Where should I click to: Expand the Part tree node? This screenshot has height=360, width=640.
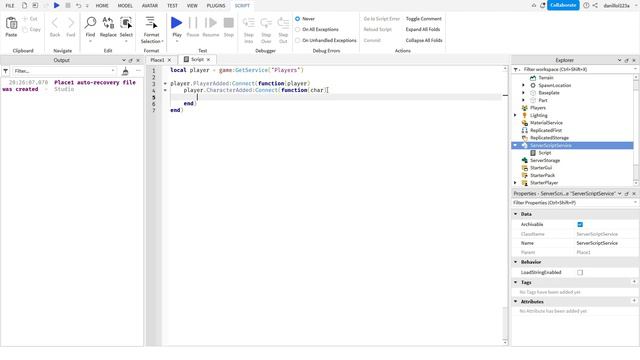coord(524,100)
